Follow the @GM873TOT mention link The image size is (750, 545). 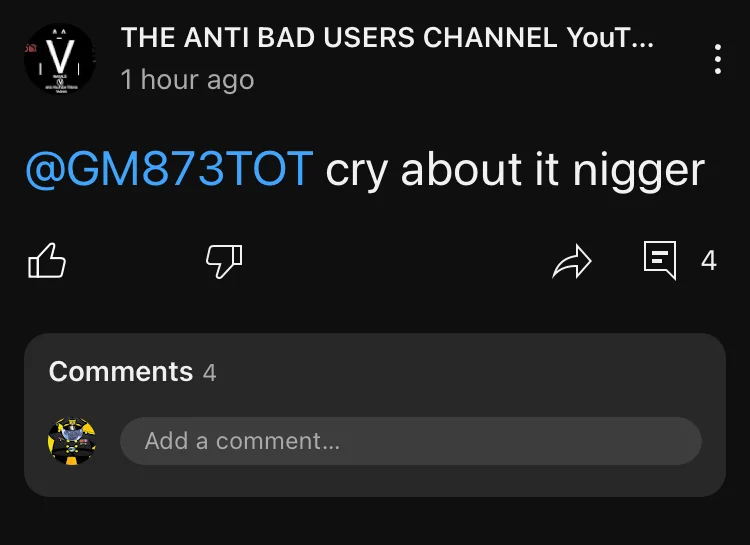point(169,168)
